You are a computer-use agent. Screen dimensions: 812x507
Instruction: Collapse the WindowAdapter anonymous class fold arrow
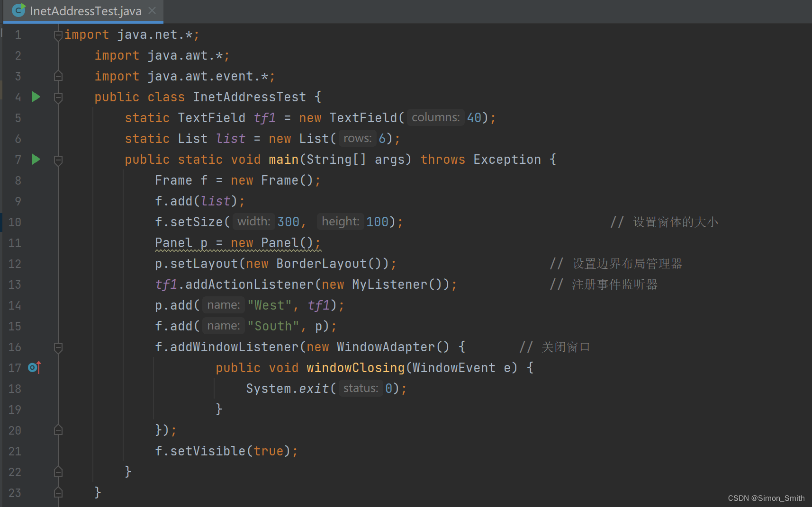58,347
